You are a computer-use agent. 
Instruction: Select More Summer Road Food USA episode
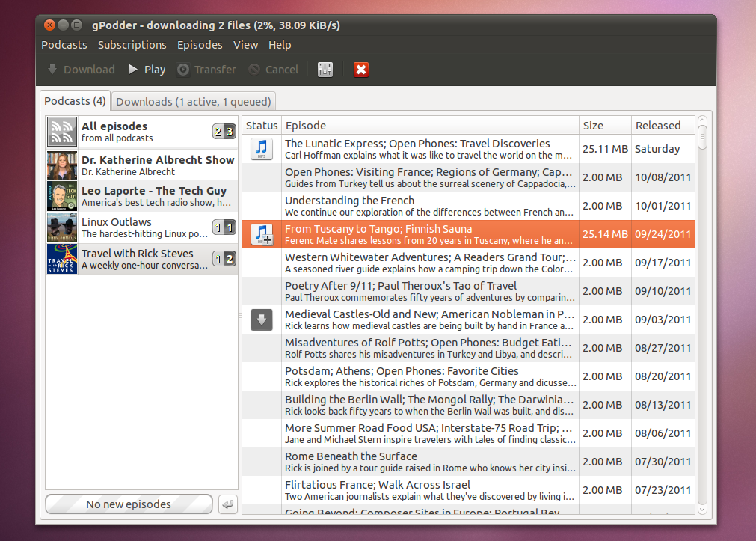[468, 434]
